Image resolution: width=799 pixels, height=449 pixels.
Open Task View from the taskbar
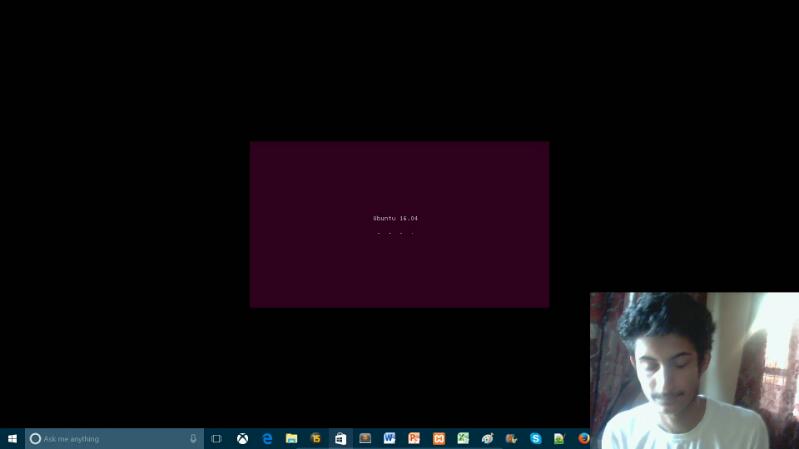tap(216, 438)
